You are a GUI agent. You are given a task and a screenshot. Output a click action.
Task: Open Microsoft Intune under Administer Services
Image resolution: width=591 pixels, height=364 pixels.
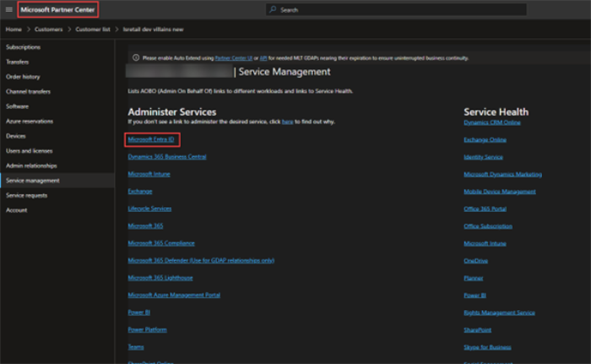[148, 174]
